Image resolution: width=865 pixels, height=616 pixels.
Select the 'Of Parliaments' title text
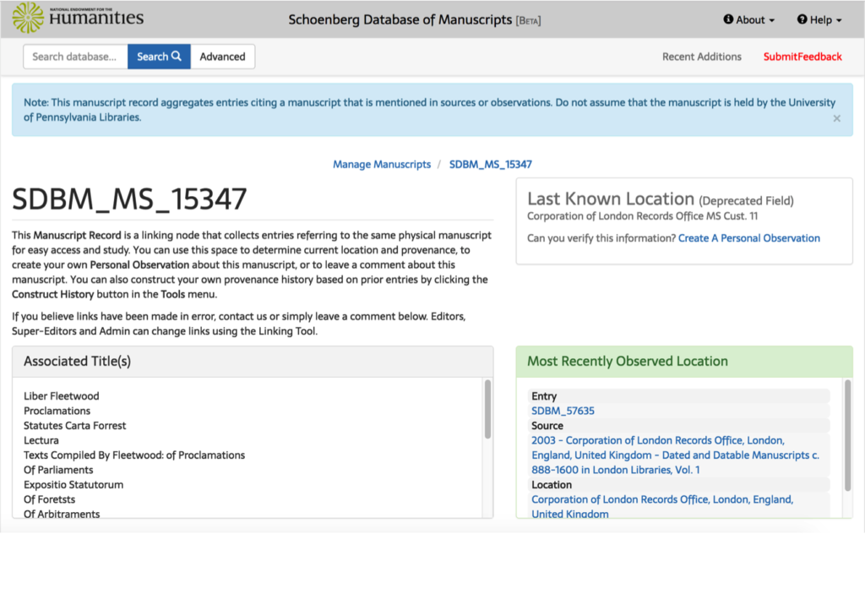(x=58, y=471)
